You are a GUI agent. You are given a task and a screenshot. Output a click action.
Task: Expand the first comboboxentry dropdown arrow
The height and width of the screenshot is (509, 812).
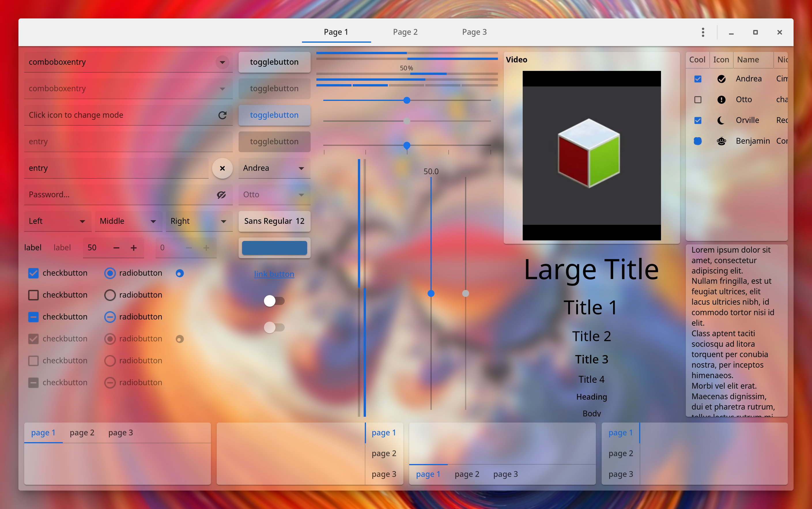coord(222,62)
